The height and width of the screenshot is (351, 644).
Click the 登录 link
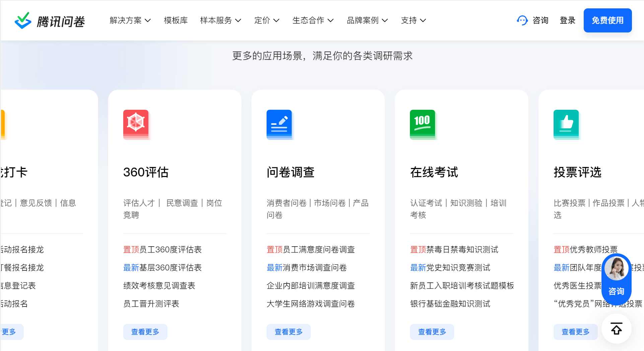point(568,20)
